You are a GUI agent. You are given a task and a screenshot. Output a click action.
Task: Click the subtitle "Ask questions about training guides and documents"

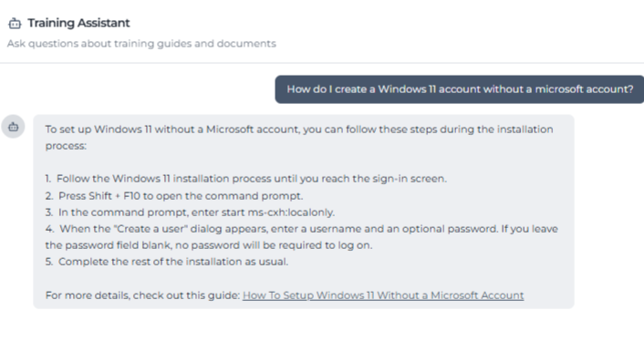tap(141, 44)
